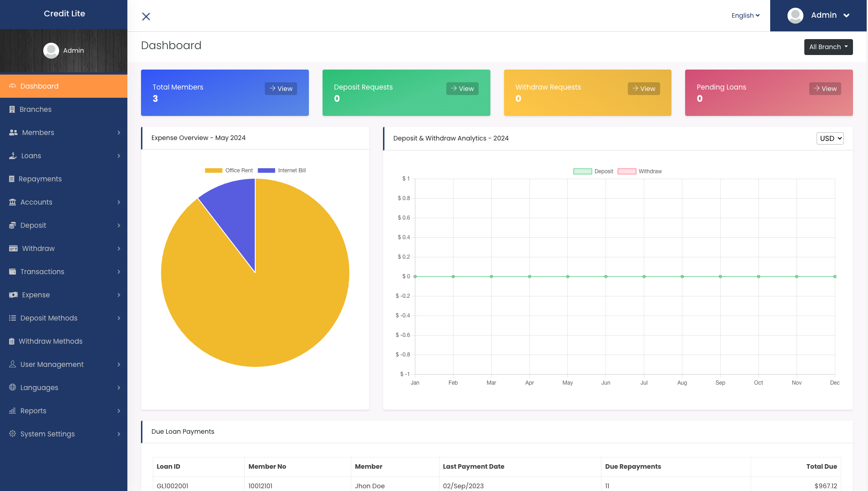Open the USD currency dropdown
This screenshot has width=868, height=491.
[x=830, y=138]
